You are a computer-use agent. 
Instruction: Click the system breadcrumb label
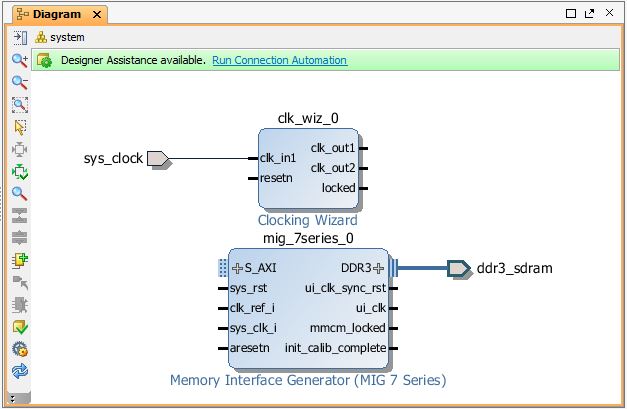pos(67,37)
